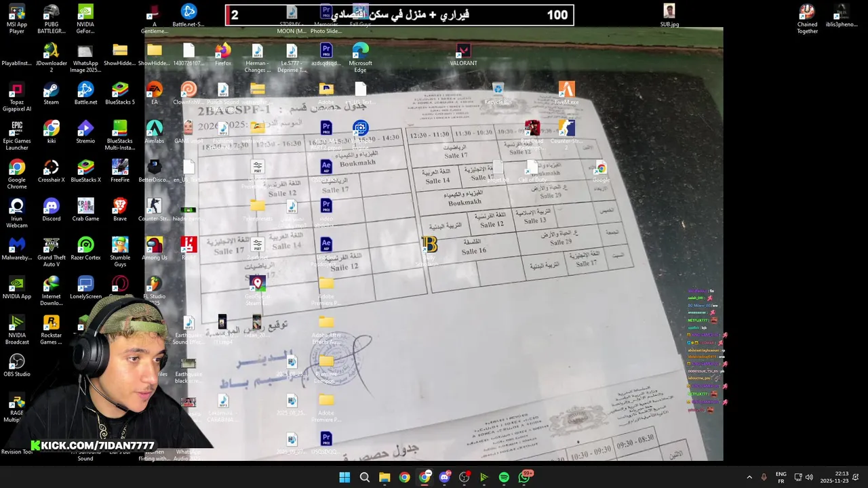Viewport: 868px width, 488px height.
Task: Select the Grand Theft Auto V icon
Action: pos(51,251)
